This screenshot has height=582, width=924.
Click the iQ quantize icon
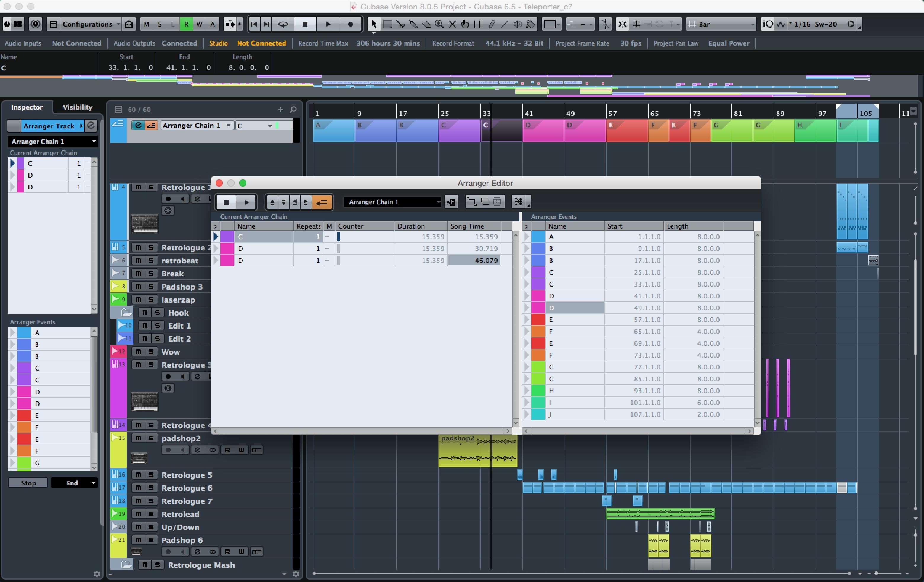click(x=767, y=24)
